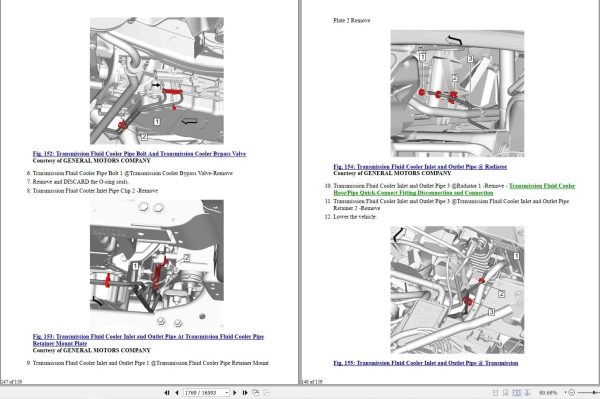Jump to the last page
This screenshot has width=600, height=399.
tap(245, 392)
